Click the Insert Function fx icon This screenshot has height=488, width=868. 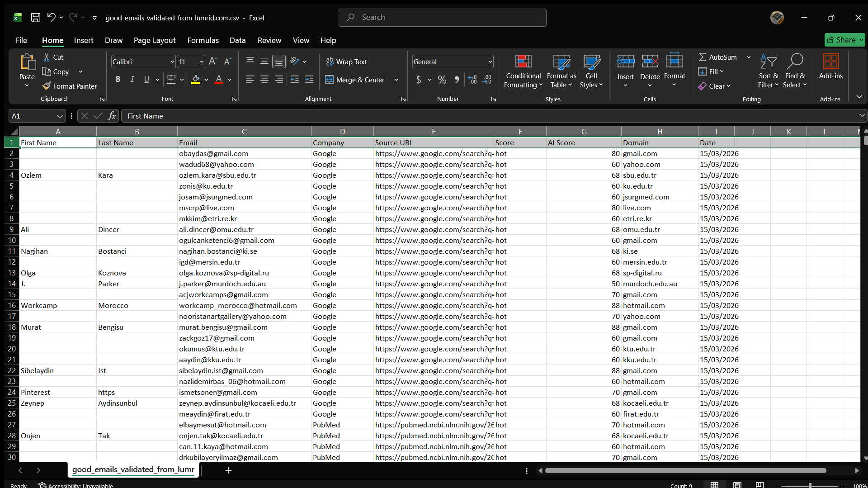[x=112, y=116]
